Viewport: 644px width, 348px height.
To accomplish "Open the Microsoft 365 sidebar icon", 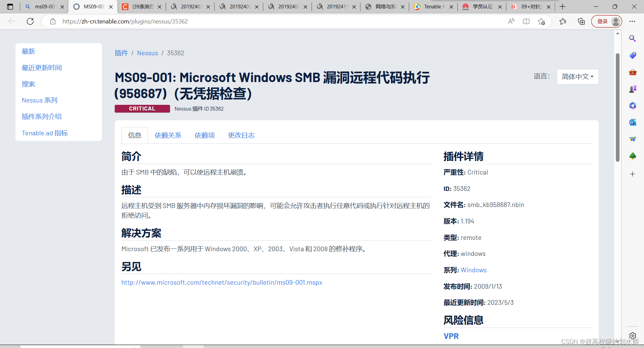I will [x=633, y=106].
